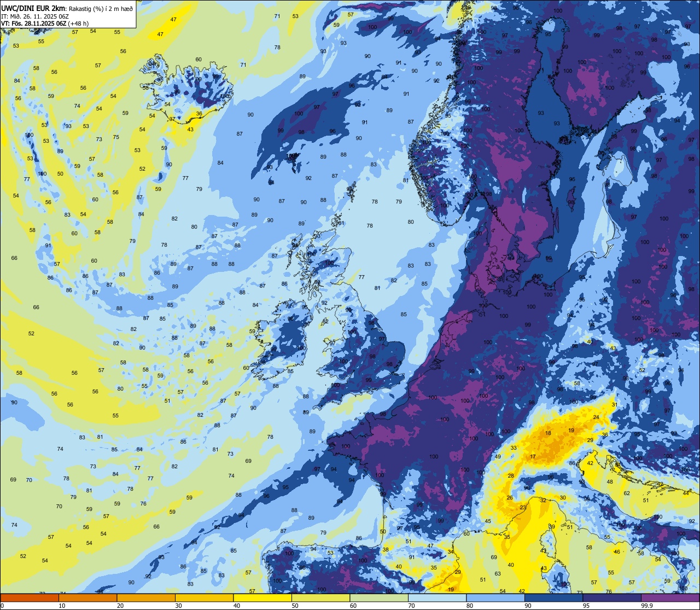Choose the pale green 60–70 legend band

pyautogui.click(x=379, y=597)
